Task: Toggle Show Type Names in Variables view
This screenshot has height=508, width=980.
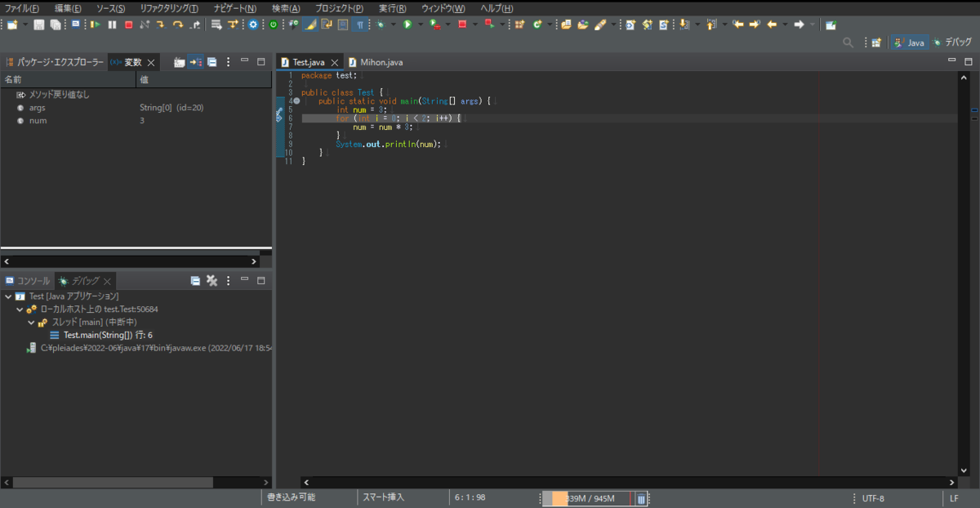Action: click(179, 62)
